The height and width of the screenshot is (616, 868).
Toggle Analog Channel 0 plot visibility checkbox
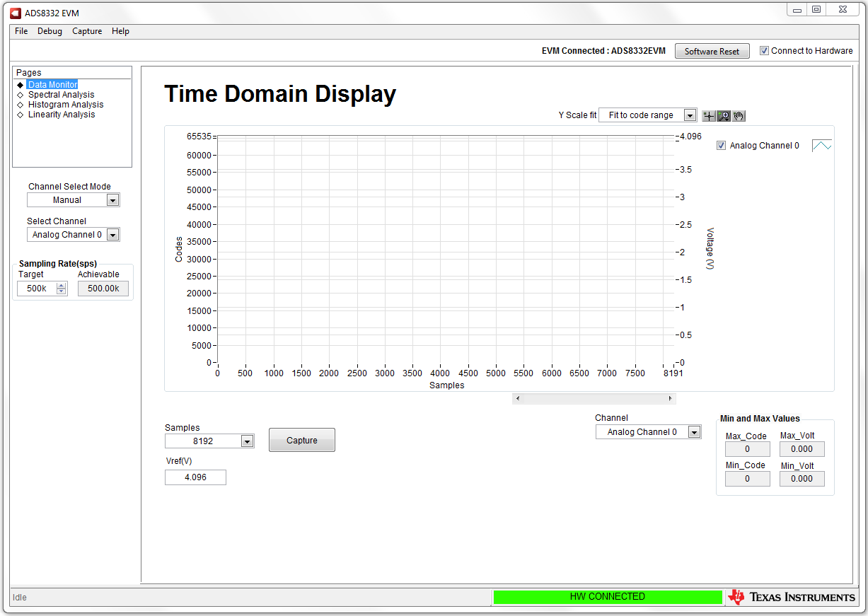(x=721, y=146)
